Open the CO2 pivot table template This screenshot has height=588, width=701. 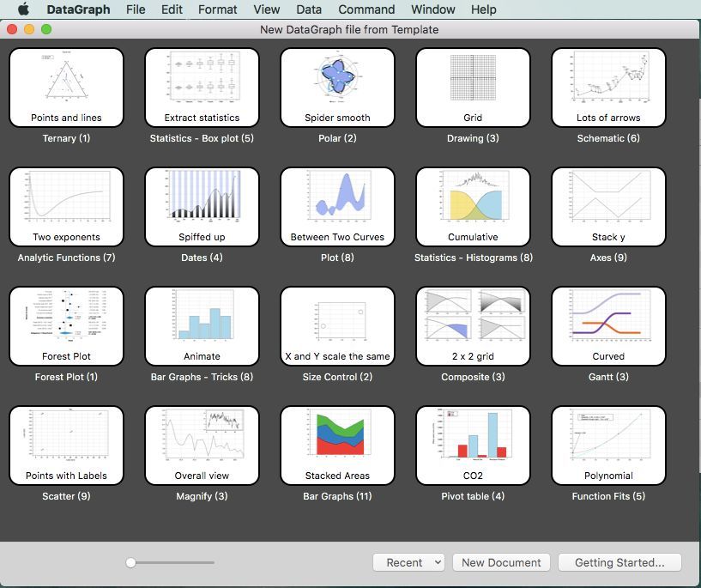pyautogui.click(x=473, y=446)
